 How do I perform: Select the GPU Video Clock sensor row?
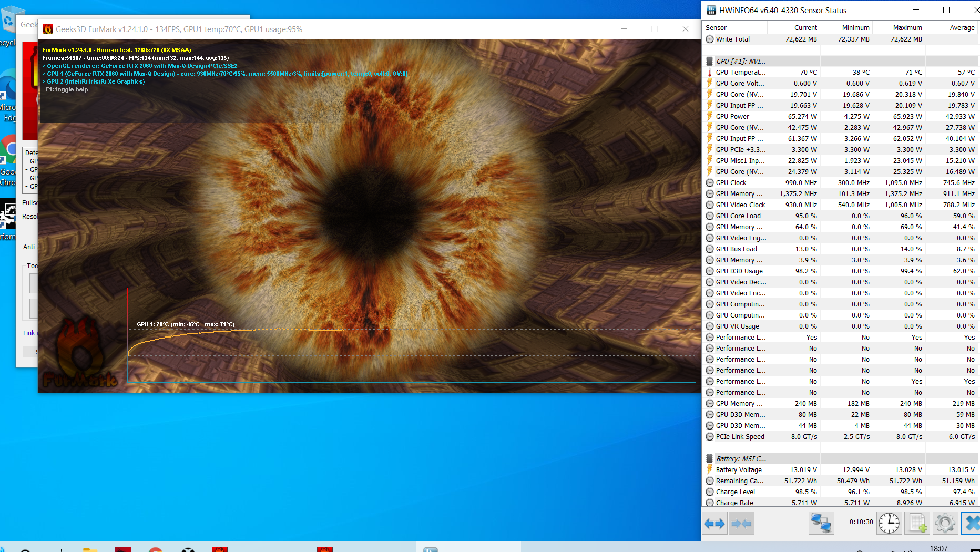(840, 205)
